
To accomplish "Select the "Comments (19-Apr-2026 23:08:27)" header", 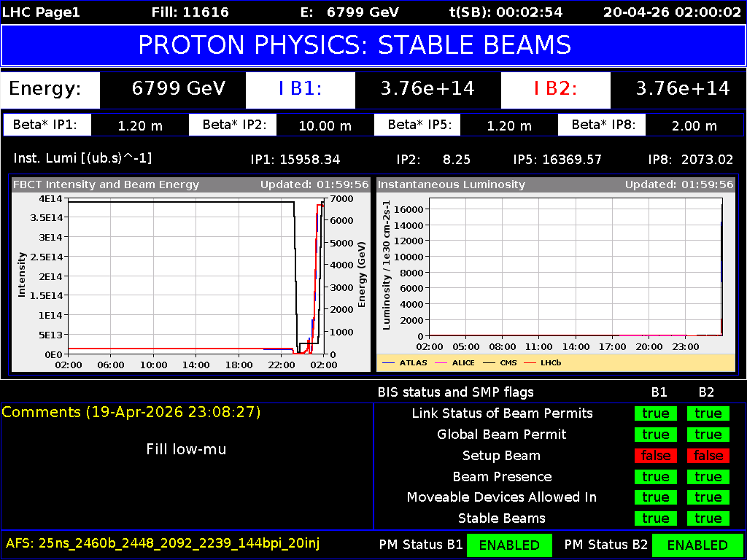I will pos(131,412).
